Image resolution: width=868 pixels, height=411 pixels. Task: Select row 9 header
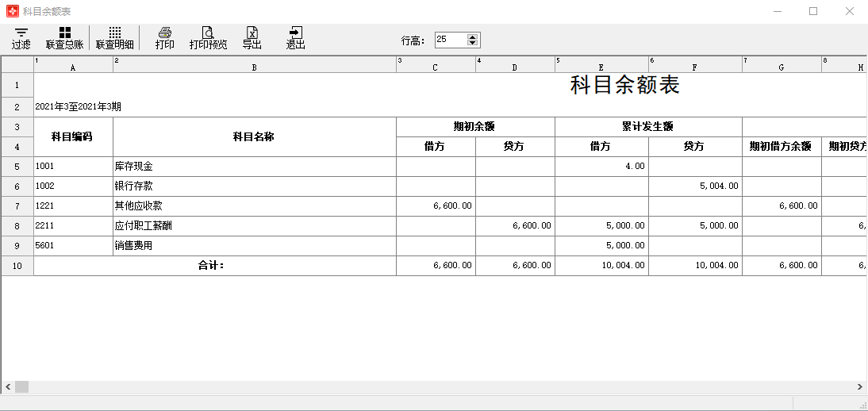tap(17, 246)
